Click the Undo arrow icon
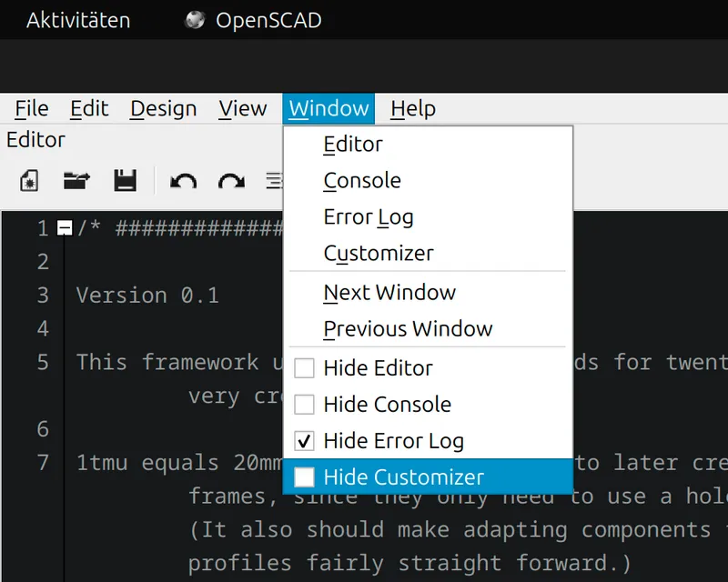Viewport: 728px width, 582px height. [184, 181]
